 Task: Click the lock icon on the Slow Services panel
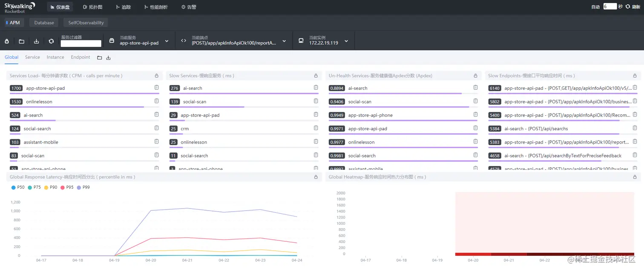click(x=316, y=76)
